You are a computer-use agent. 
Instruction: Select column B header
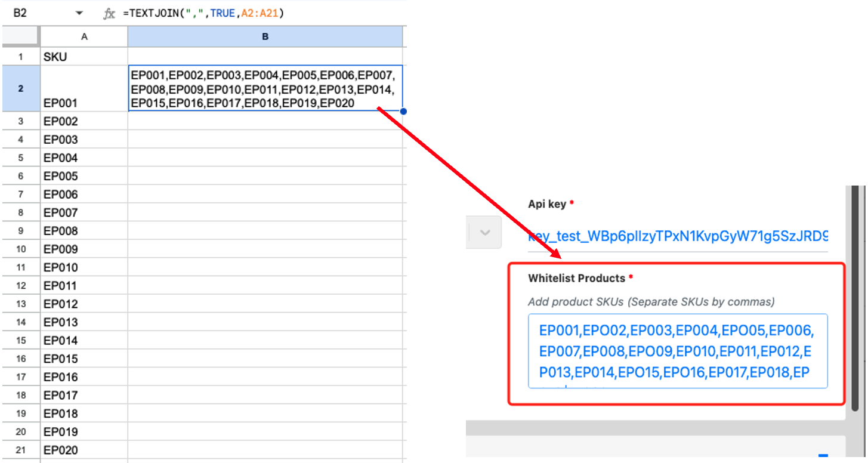[265, 36]
